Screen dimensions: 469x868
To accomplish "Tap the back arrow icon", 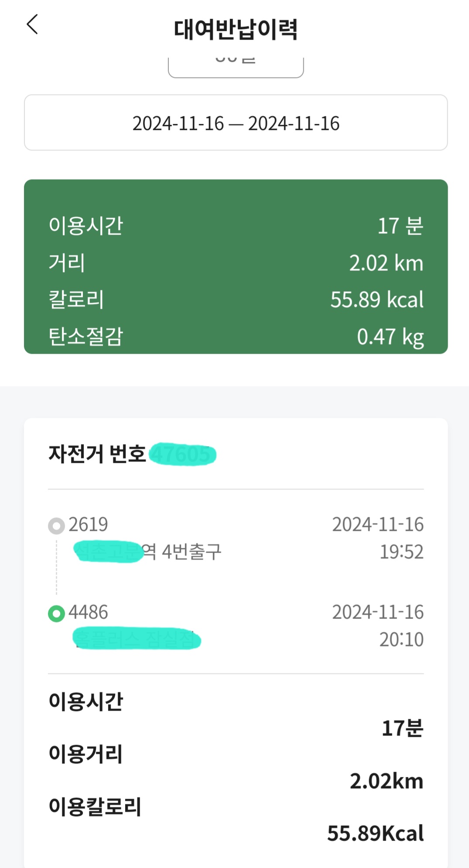I will 33,24.
